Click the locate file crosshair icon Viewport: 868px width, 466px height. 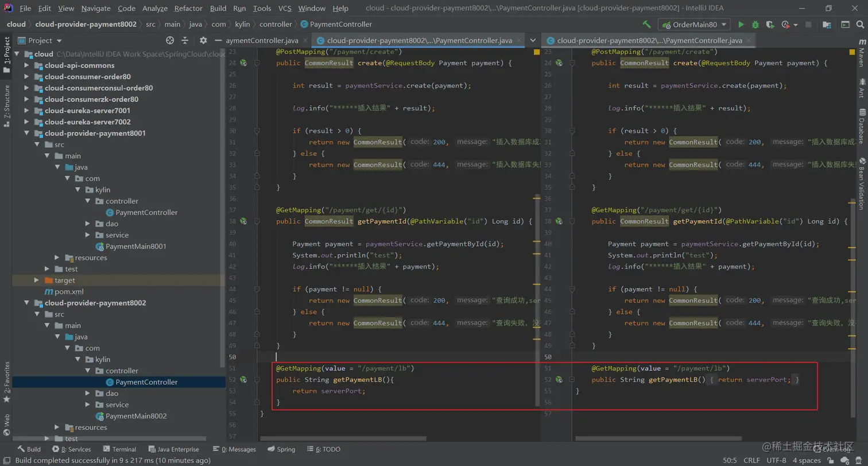[170, 40]
